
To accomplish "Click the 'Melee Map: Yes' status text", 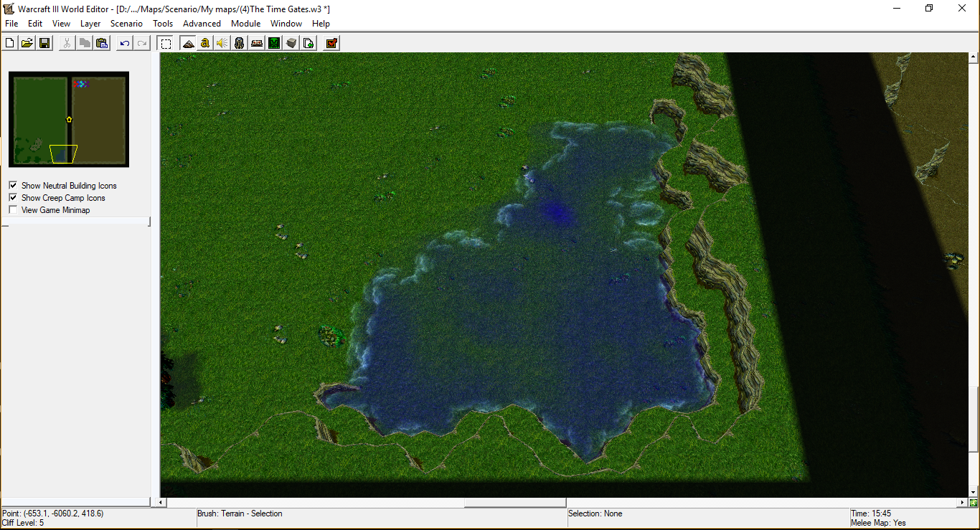I will tap(878, 523).
